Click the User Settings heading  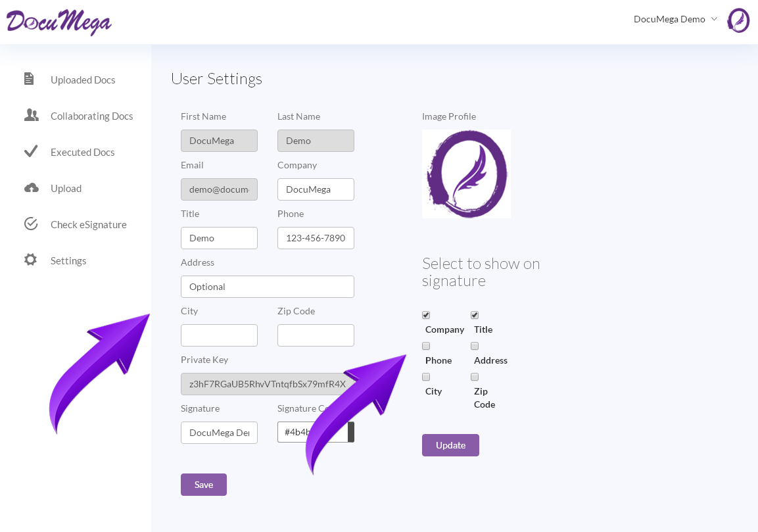coord(216,79)
